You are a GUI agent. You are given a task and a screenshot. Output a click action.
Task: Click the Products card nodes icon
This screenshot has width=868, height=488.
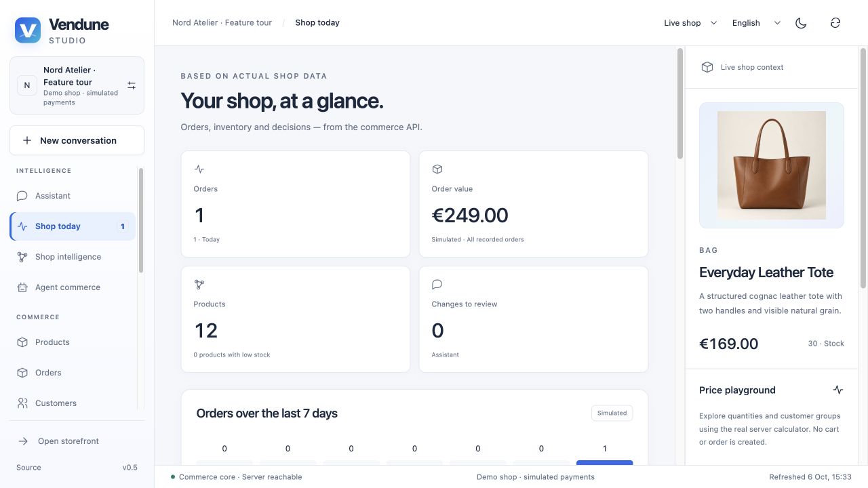[x=199, y=285]
